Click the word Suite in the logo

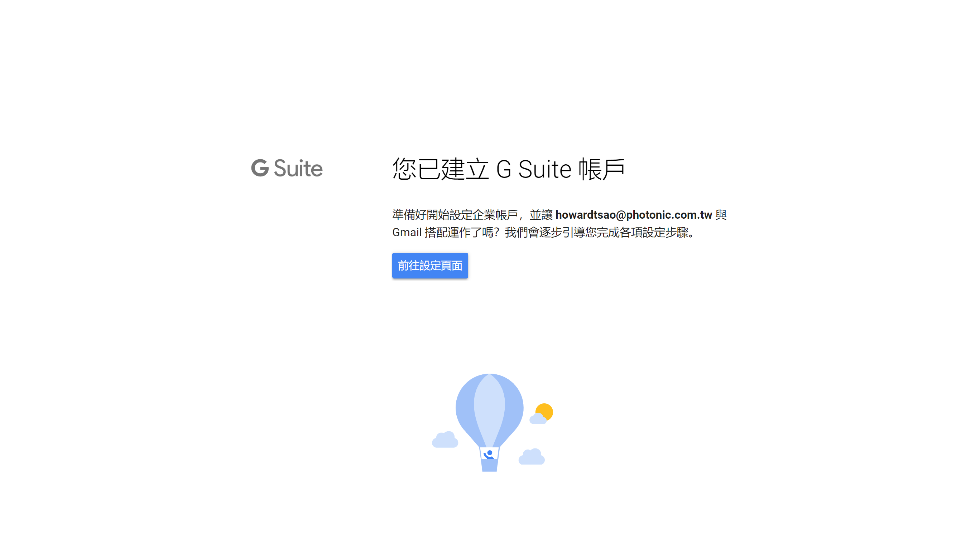[x=298, y=168]
